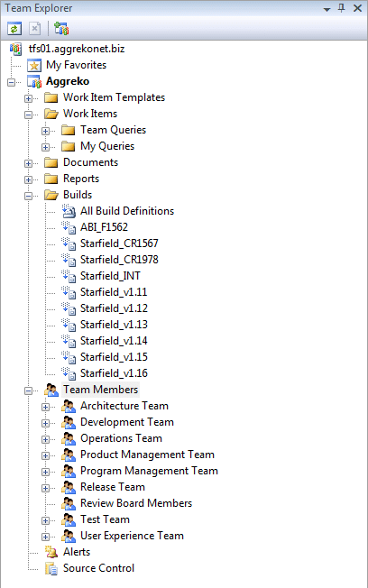Viewport: 368px width, 588px height.
Task: Click the Review Board Members group icon
Action: pyautogui.click(x=69, y=503)
